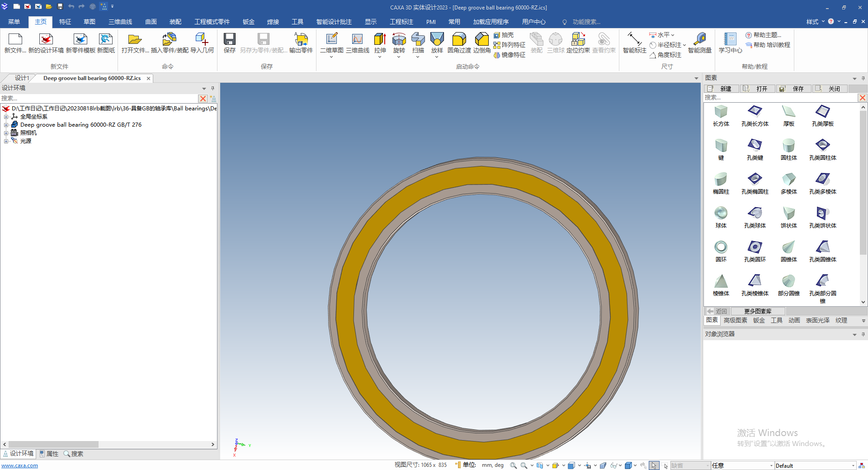Open the Default combo box in status bar
The height and width of the screenshot is (470, 868).
click(815, 465)
